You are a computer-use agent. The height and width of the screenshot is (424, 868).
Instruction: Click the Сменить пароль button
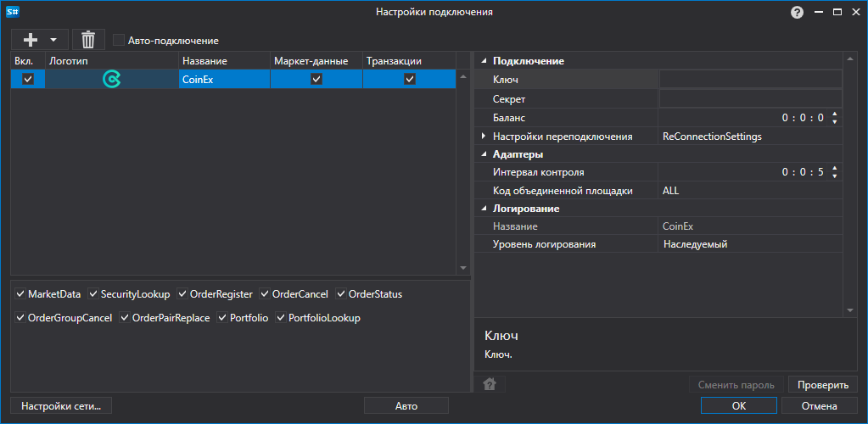[736, 385]
